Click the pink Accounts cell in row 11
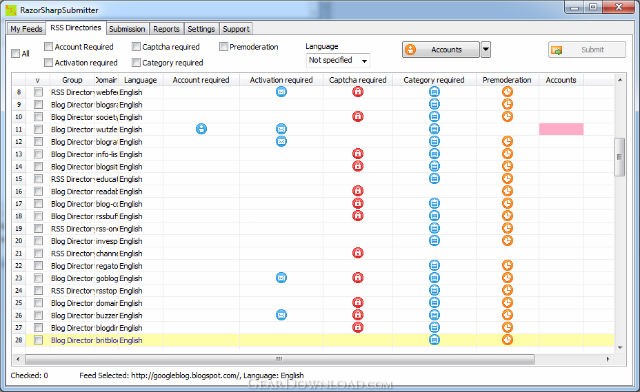 point(561,129)
